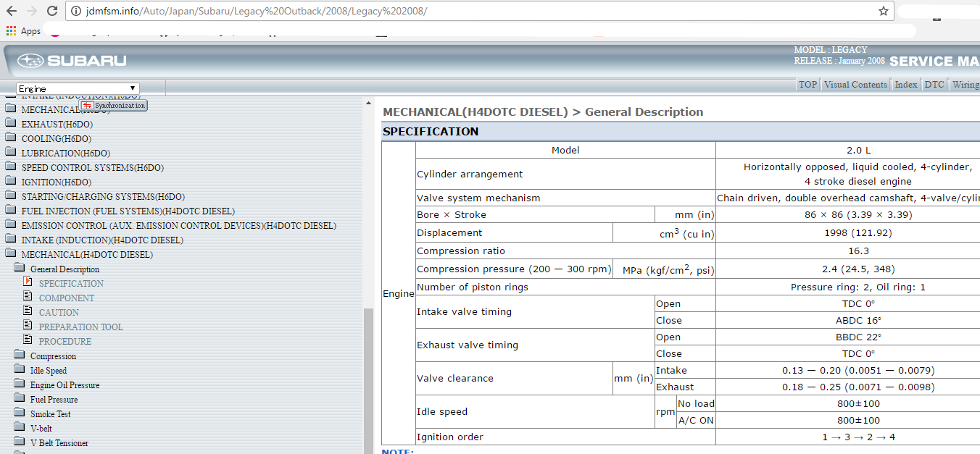
Task: Open the Wiring tab
Action: click(965, 85)
